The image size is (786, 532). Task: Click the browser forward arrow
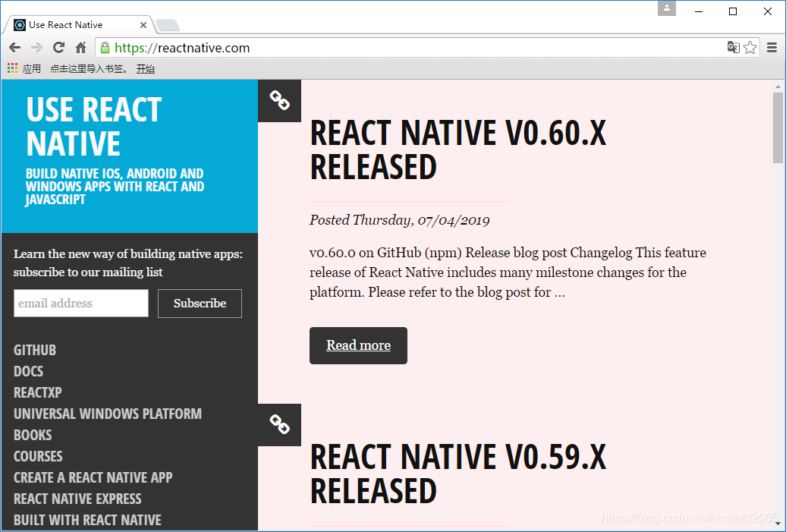pos(36,48)
